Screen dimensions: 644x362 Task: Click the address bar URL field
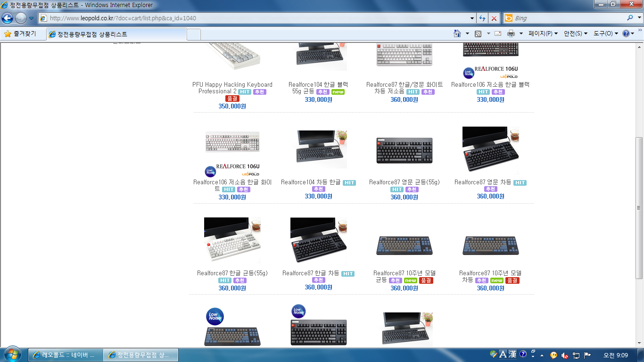[258, 18]
